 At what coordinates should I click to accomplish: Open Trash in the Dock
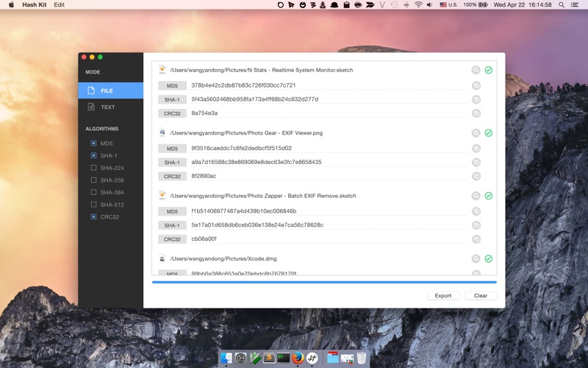point(362,358)
